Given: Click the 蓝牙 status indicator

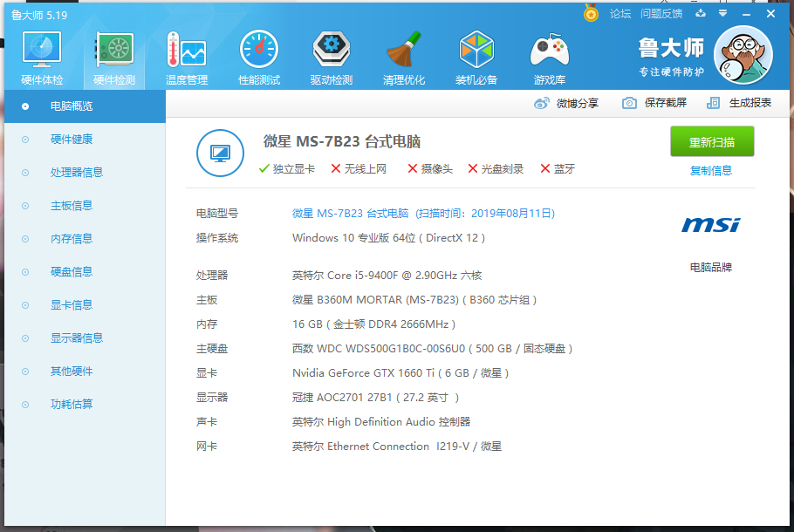Looking at the screenshot, I should [558, 169].
